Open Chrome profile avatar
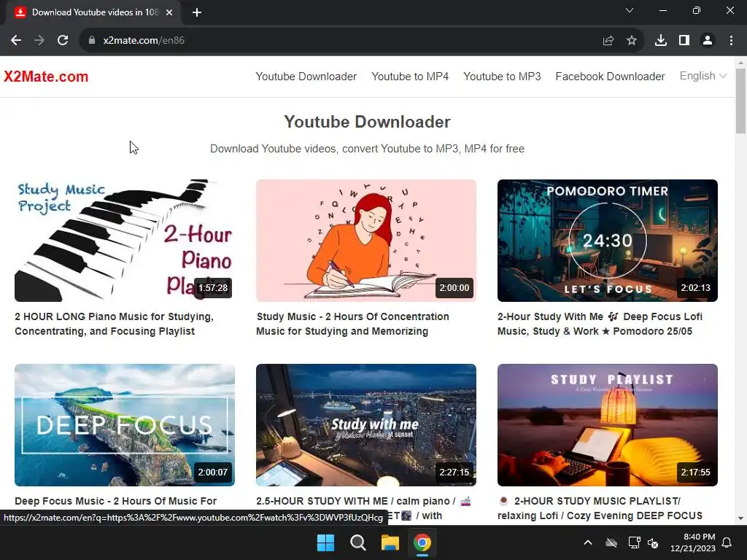 (708, 41)
